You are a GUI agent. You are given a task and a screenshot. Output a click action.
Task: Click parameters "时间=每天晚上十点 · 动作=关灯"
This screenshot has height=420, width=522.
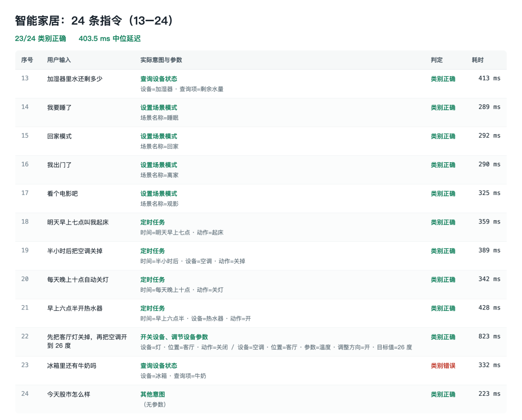[x=182, y=290]
